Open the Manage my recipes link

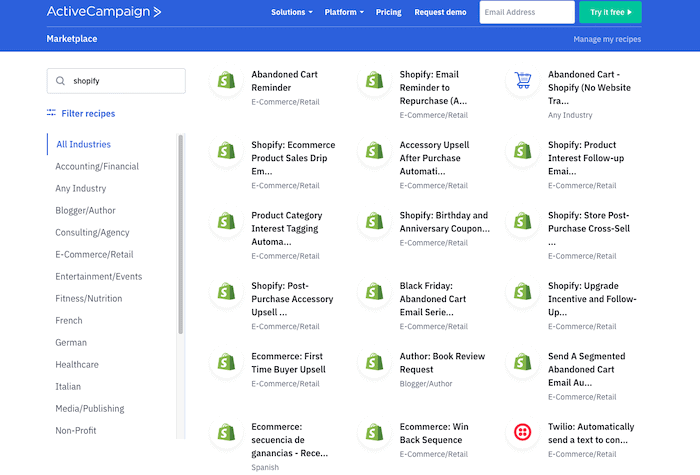[607, 39]
